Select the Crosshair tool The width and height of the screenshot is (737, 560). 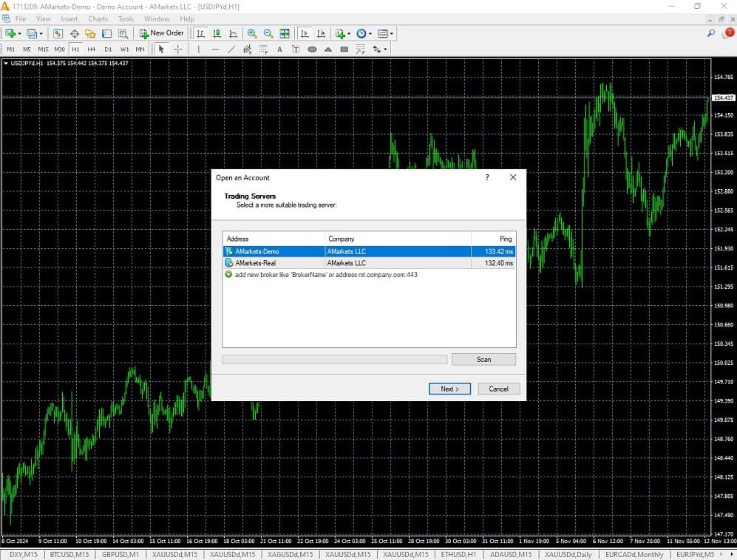click(177, 49)
